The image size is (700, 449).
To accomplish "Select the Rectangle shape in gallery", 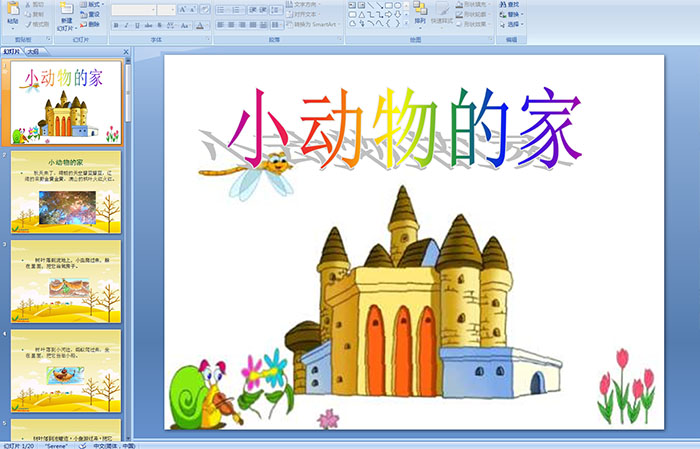I will coord(389,5).
